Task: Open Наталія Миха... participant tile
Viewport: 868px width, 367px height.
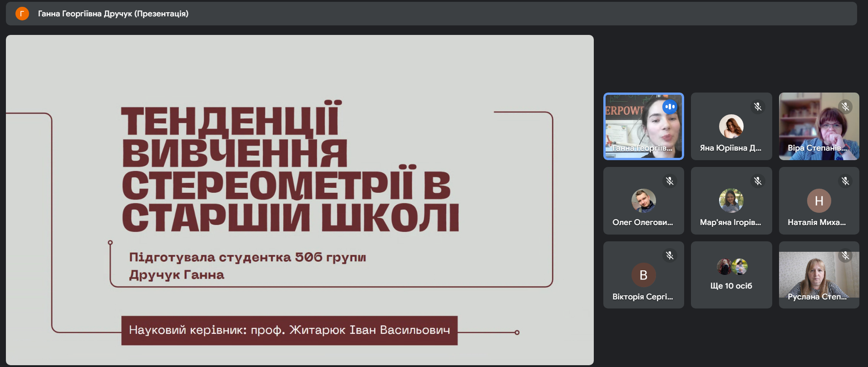Action: coord(819,201)
